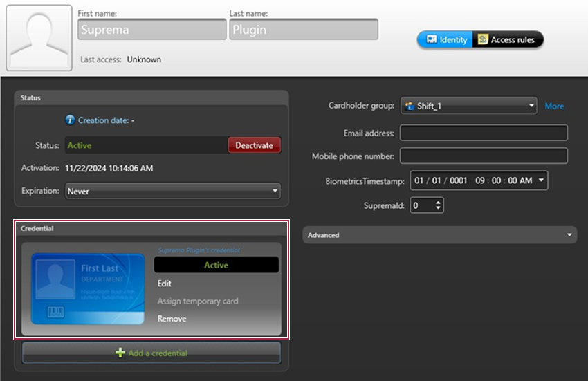The height and width of the screenshot is (381, 588).
Task: Click the First name field containing Suprema
Action: tap(151, 30)
